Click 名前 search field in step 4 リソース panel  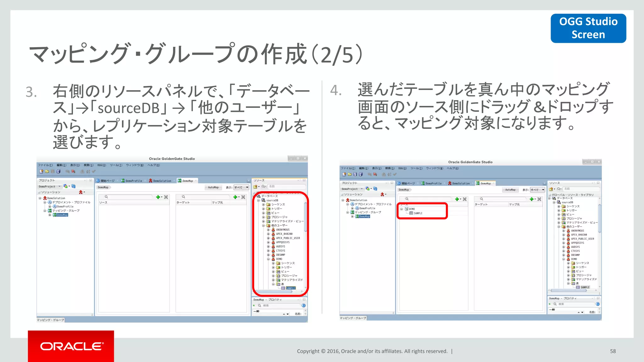pyautogui.click(x=580, y=189)
